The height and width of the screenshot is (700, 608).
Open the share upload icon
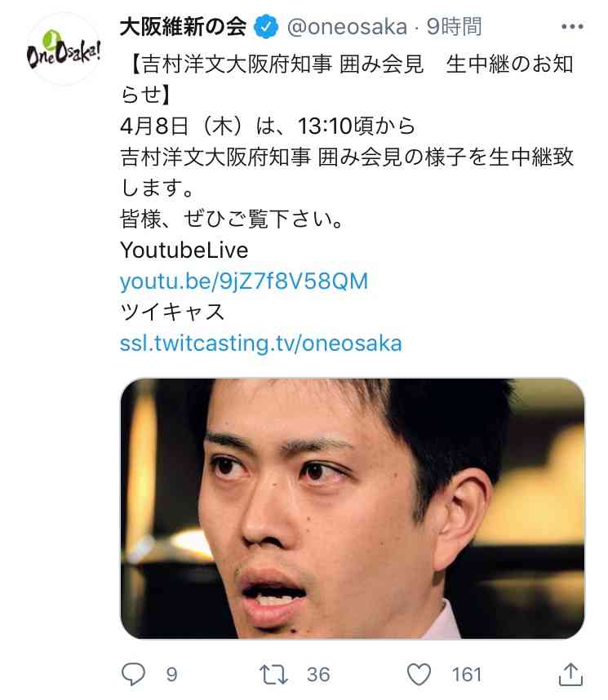click(x=571, y=674)
